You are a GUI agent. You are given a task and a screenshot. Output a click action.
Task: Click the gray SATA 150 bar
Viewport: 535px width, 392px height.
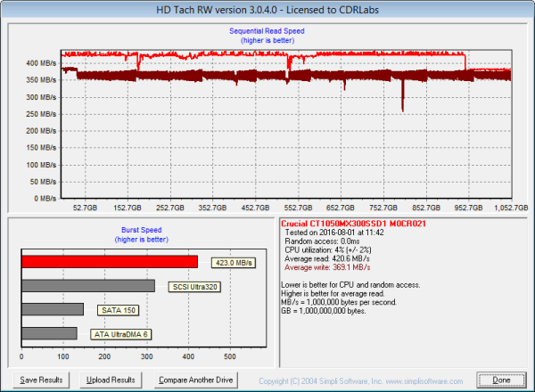point(53,309)
